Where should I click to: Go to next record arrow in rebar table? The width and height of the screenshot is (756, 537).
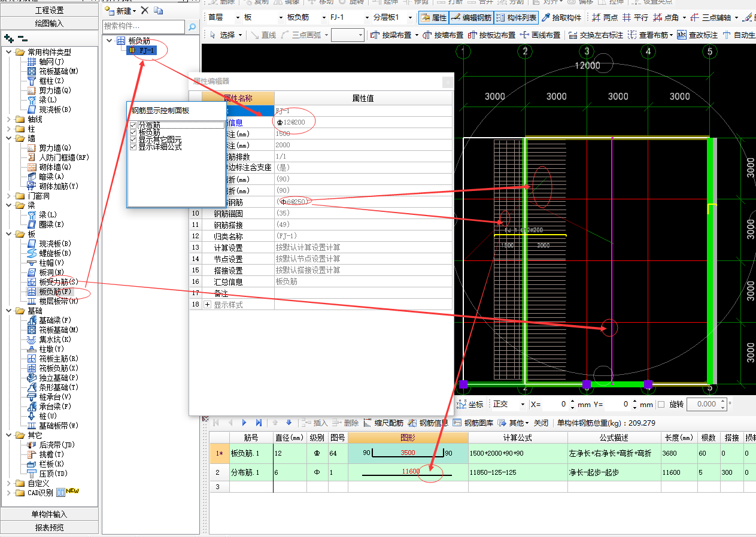pyautogui.click(x=244, y=423)
